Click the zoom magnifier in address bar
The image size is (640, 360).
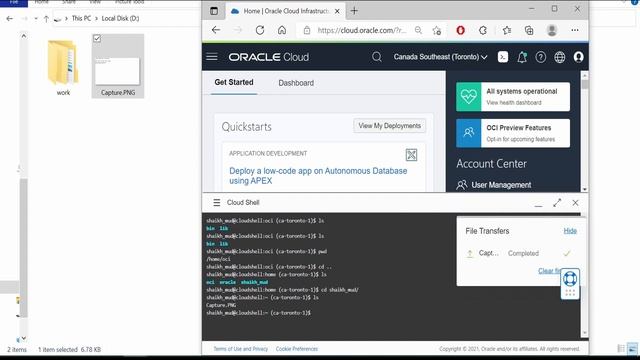(418, 30)
